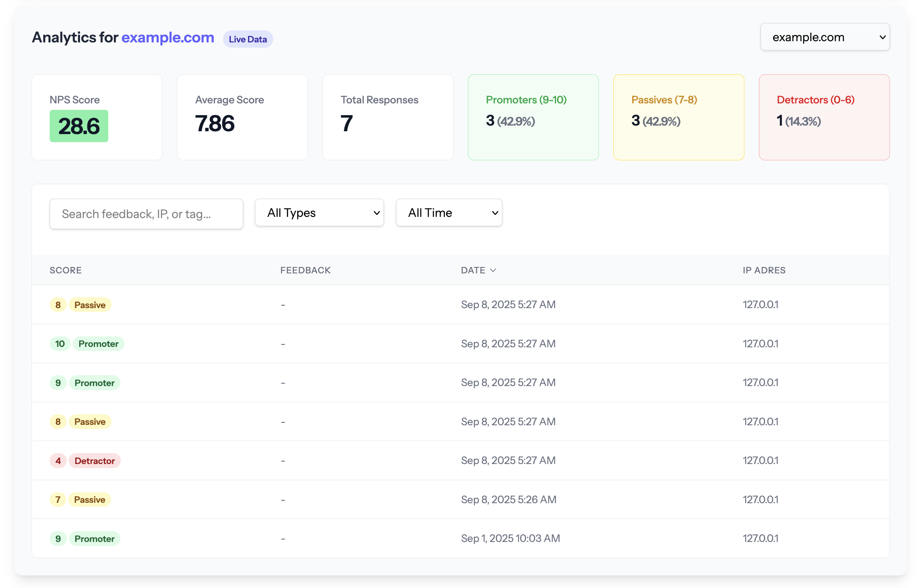The image size is (923, 588).
Task: Click the sort arrow beside the DATE header
Action: (x=493, y=270)
